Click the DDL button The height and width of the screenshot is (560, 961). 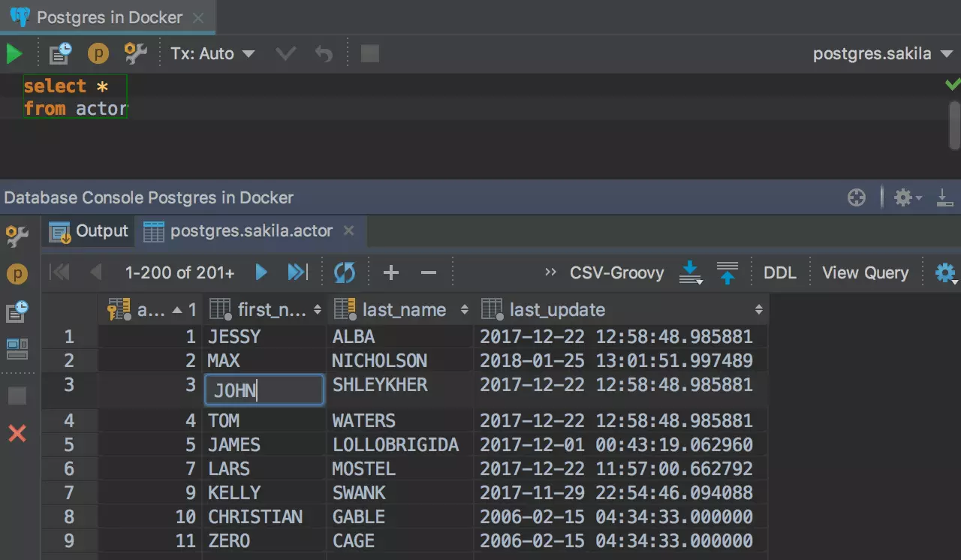[779, 272]
